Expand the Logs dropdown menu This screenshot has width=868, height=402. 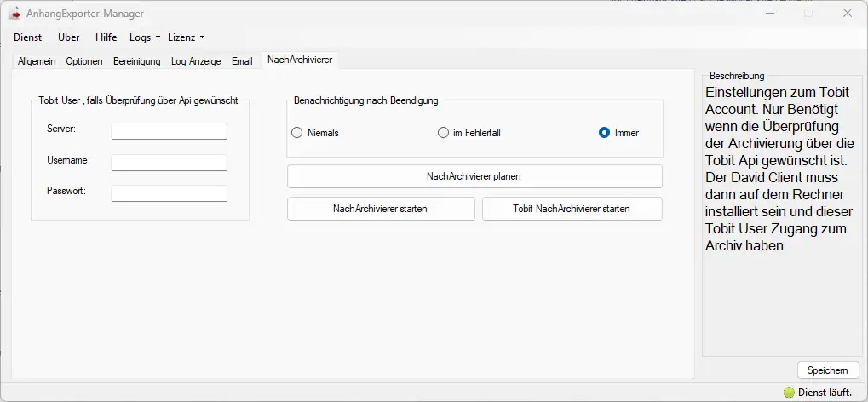tap(145, 37)
